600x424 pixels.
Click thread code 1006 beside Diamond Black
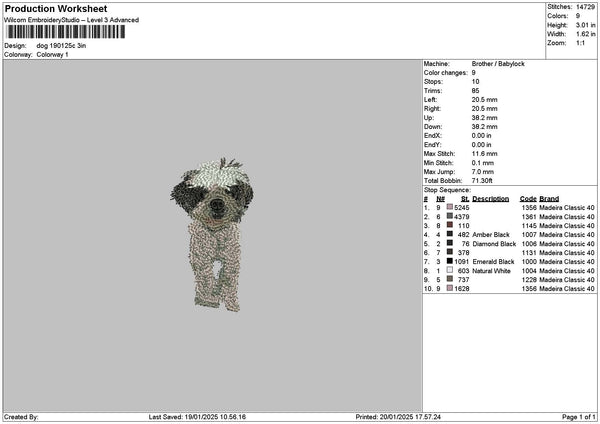[x=529, y=244]
